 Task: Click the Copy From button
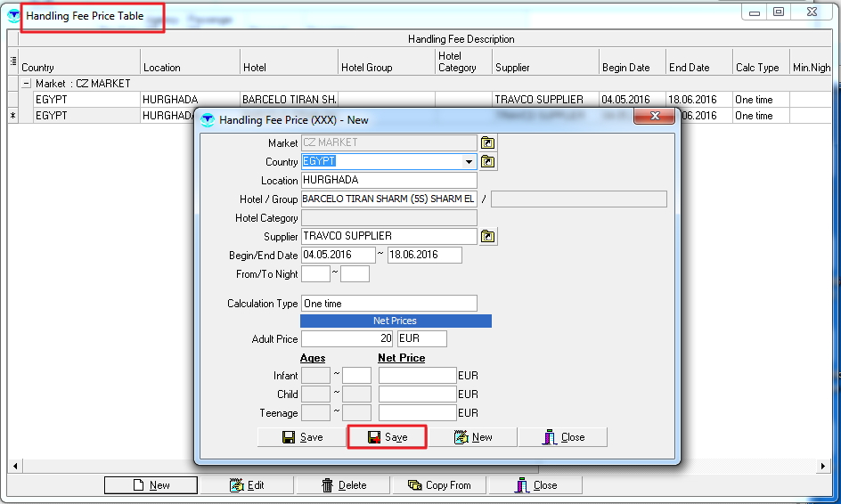(x=438, y=485)
